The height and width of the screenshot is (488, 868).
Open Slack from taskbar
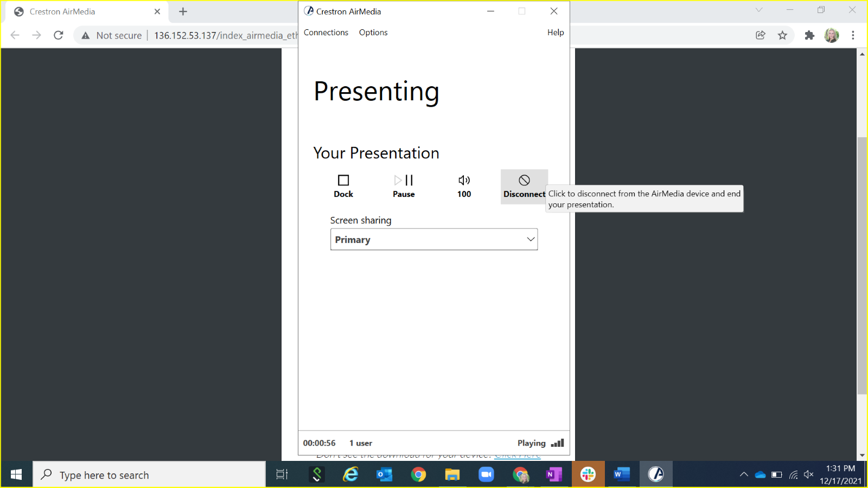click(588, 475)
